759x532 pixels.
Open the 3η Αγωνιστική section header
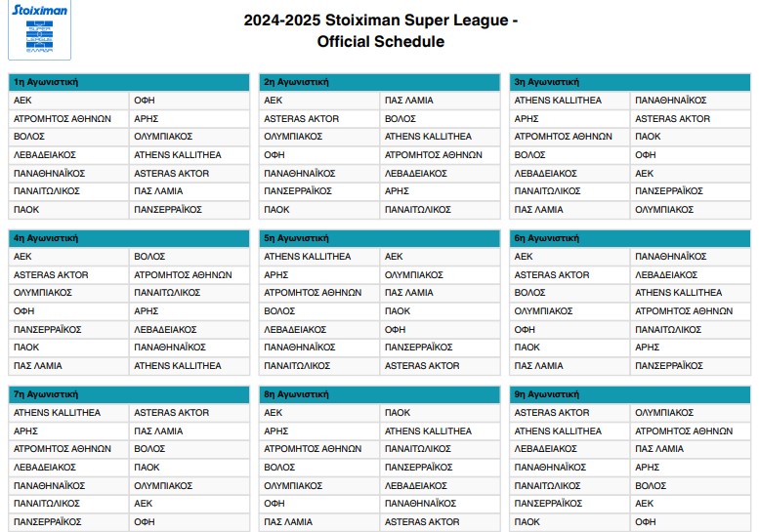coord(629,82)
